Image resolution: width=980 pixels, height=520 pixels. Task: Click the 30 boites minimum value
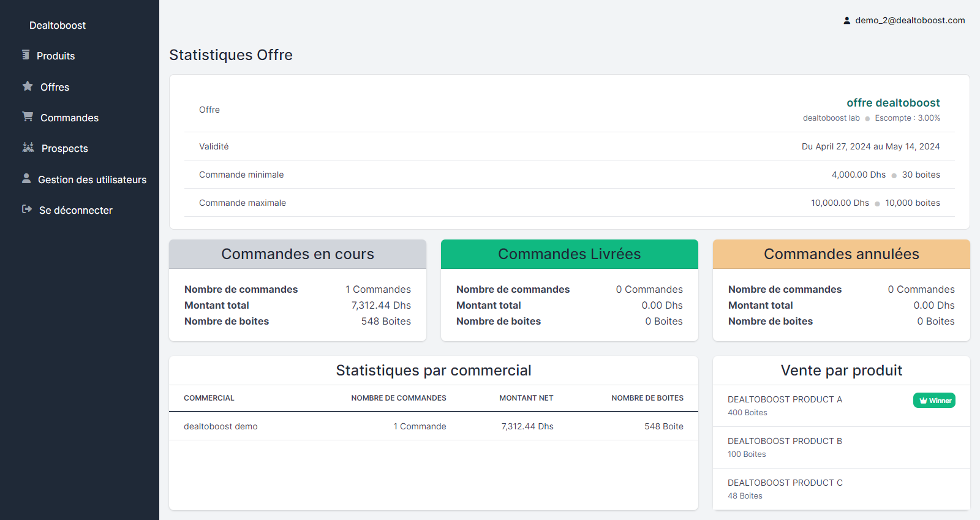pos(921,175)
